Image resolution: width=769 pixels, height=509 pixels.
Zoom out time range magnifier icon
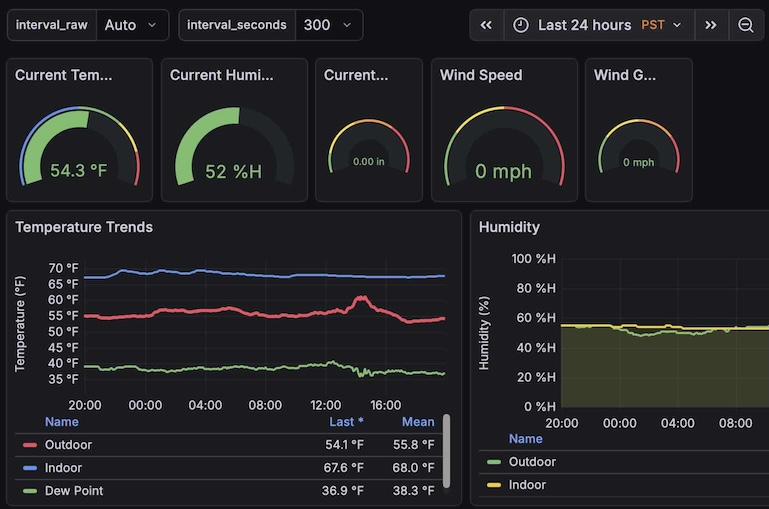(x=746, y=25)
